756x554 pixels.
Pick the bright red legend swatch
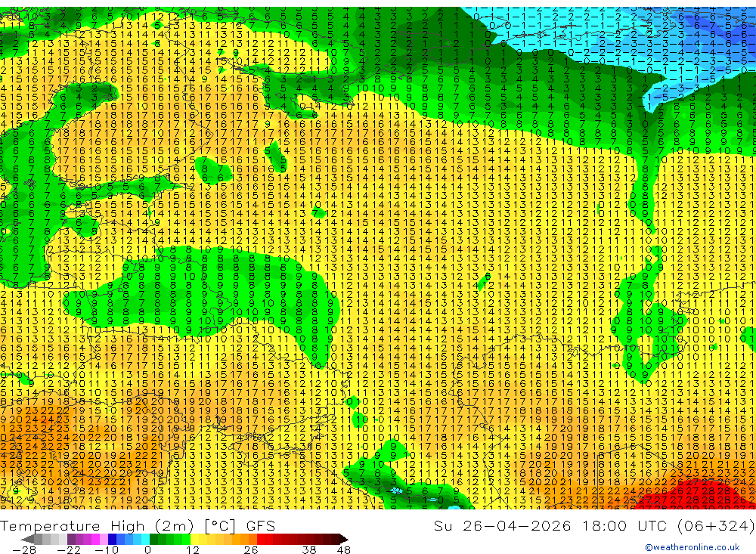click(x=261, y=540)
